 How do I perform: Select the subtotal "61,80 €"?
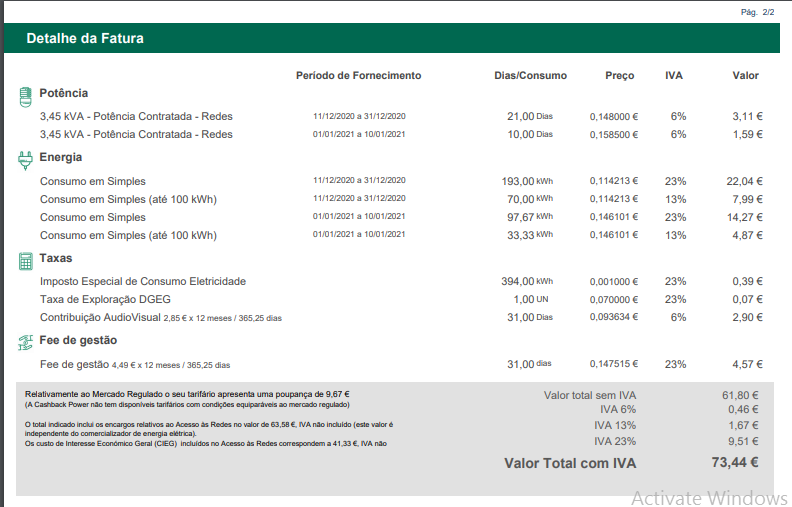click(x=740, y=395)
